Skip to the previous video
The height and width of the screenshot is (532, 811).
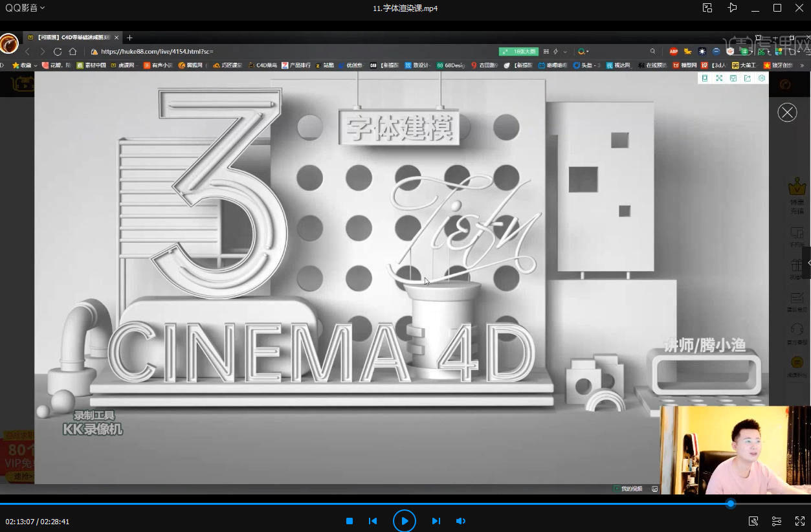(x=373, y=521)
